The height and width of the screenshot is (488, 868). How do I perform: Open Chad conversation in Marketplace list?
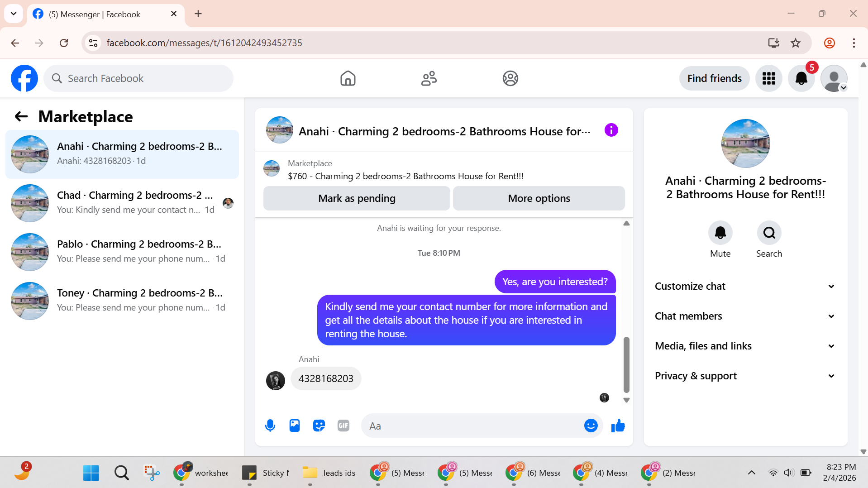click(122, 203)
